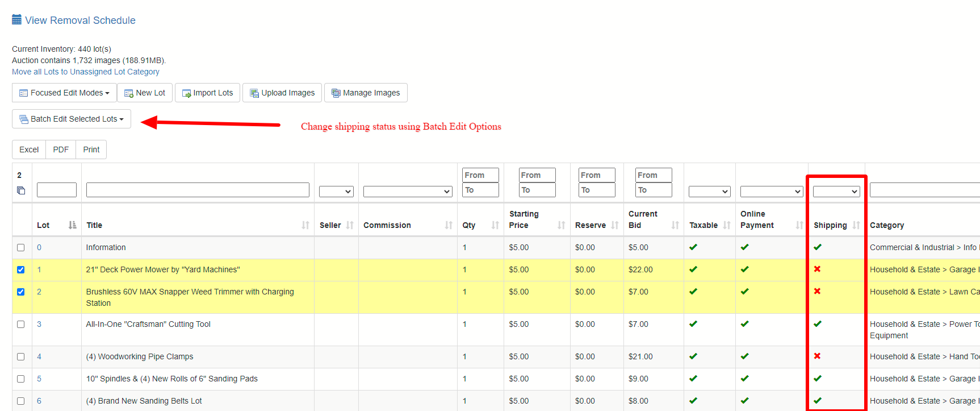Click the New Lot button
Image resolution: width=980 pixels, height=411 pixels.
tap(145, 93)
